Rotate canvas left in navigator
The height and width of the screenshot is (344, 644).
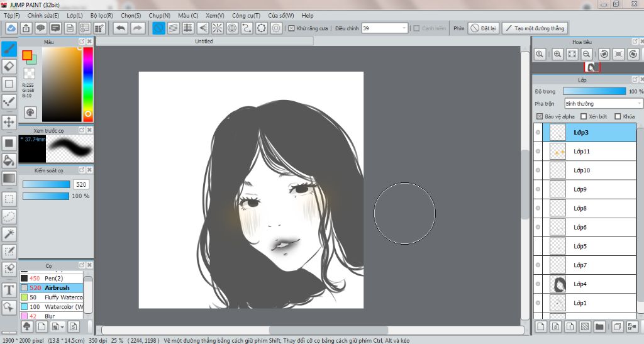pos(604,54)
